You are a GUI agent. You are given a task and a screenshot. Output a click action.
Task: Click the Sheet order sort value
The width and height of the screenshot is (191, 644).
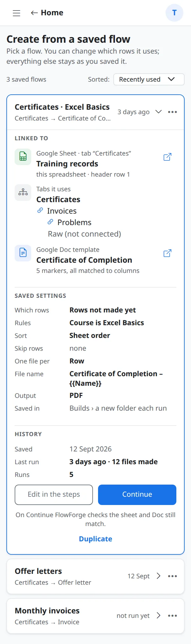[90, 336]
